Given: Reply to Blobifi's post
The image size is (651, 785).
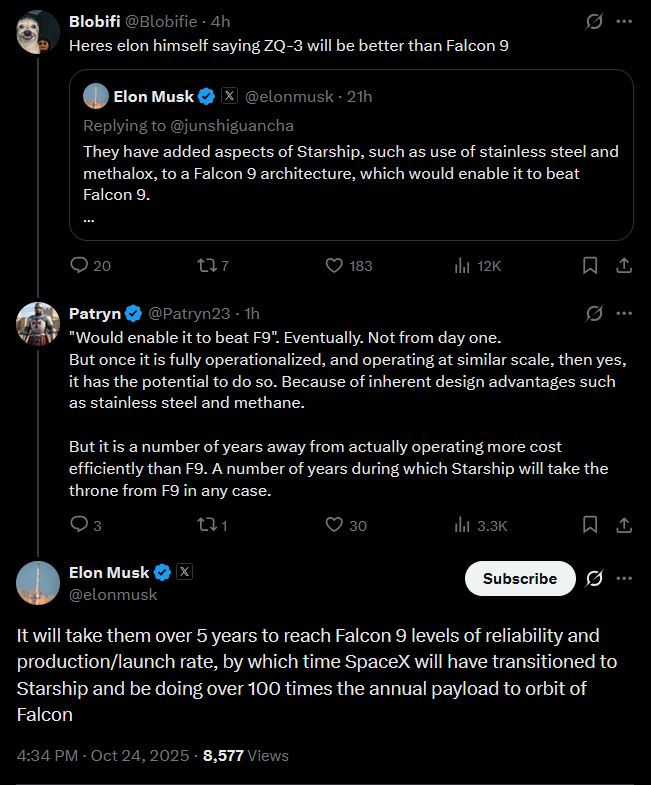Looking at the screenshot, I should (x=79, y=265).
